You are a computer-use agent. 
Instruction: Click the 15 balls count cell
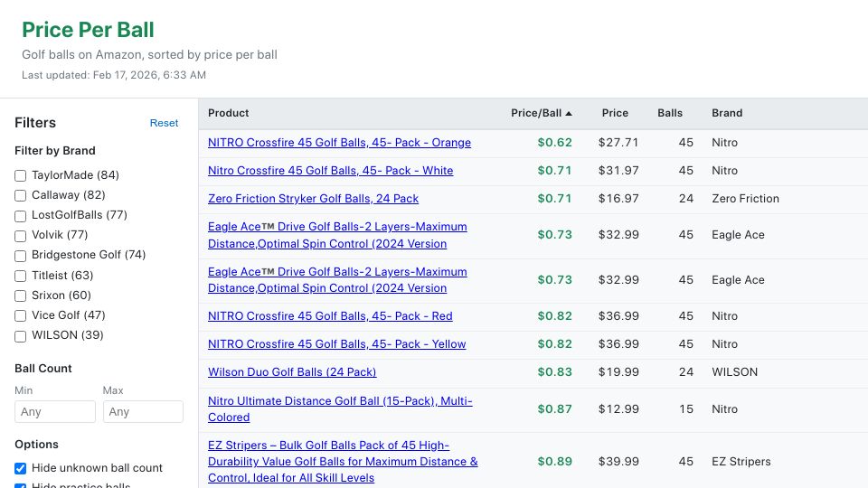click(x=686, y=408)
